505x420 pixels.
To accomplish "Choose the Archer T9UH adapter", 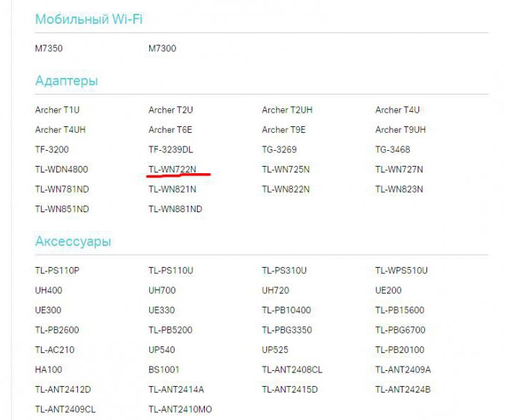I will coord(400,130).
